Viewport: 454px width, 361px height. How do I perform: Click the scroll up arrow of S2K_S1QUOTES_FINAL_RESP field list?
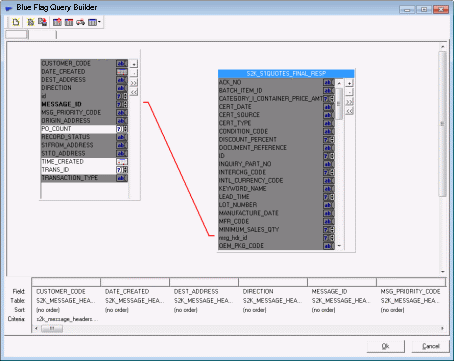point(339,83)
